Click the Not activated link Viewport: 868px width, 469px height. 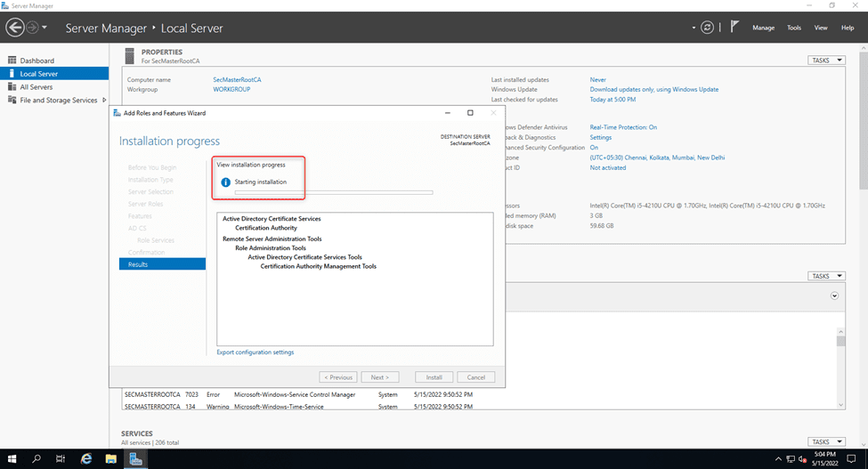(608, 167)
